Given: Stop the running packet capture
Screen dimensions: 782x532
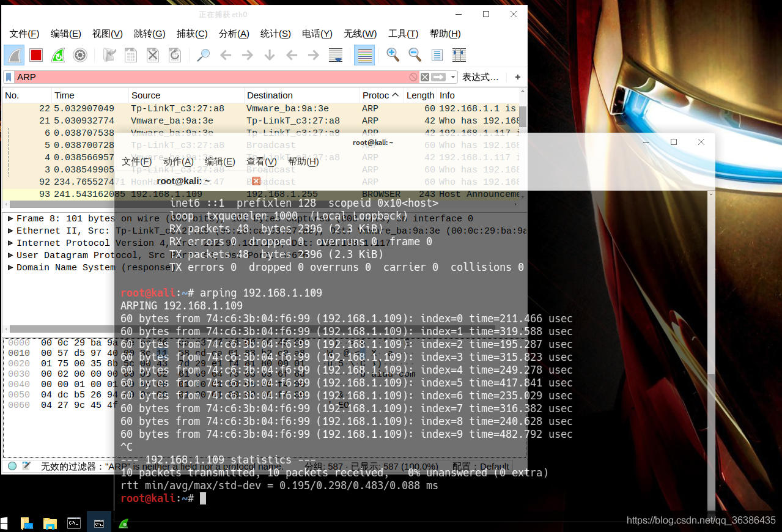Looking at the screenshot, I should coord(36,55).
